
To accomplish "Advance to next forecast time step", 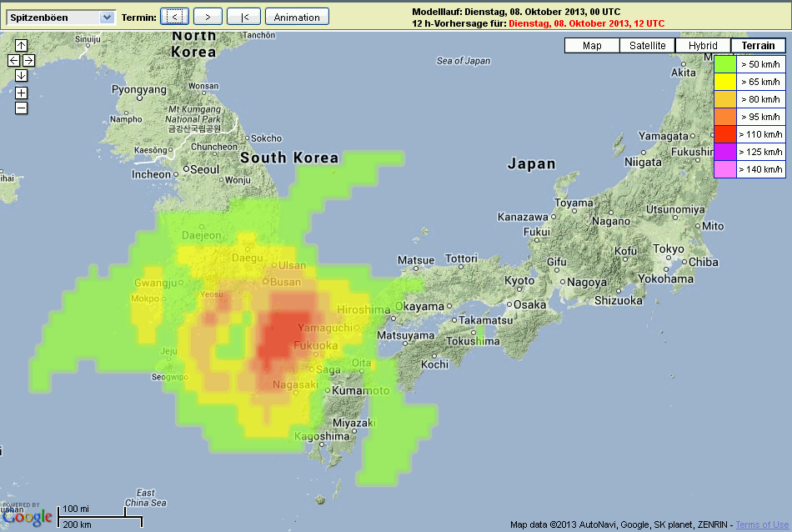I will pyautogui.click(x=208, y=17).
